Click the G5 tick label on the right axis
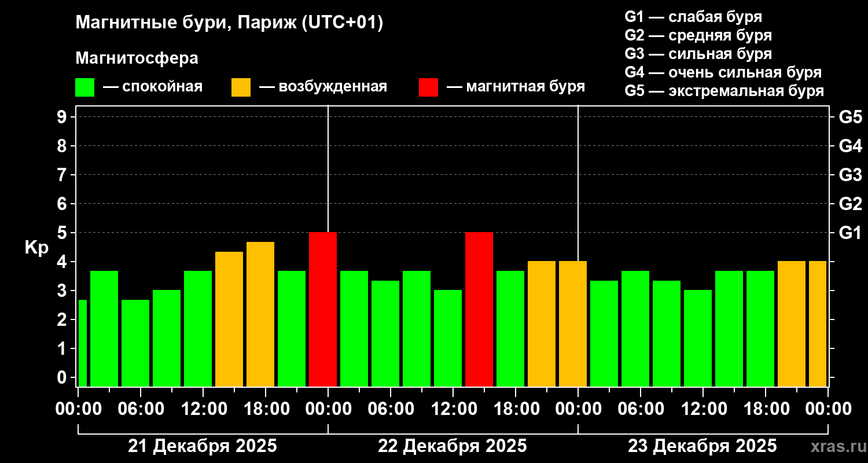The height and width of the screenshot is (463, 868). 851,117
